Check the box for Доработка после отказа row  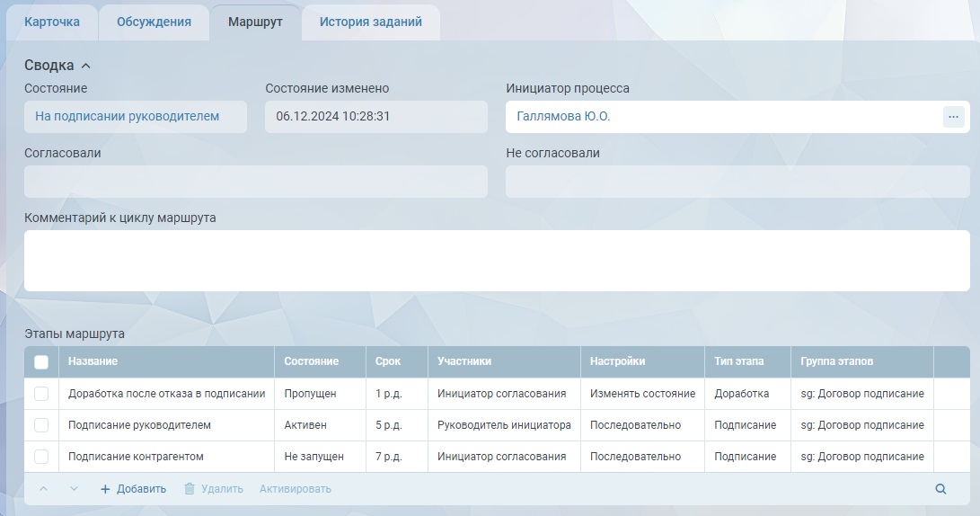(41, 394)
